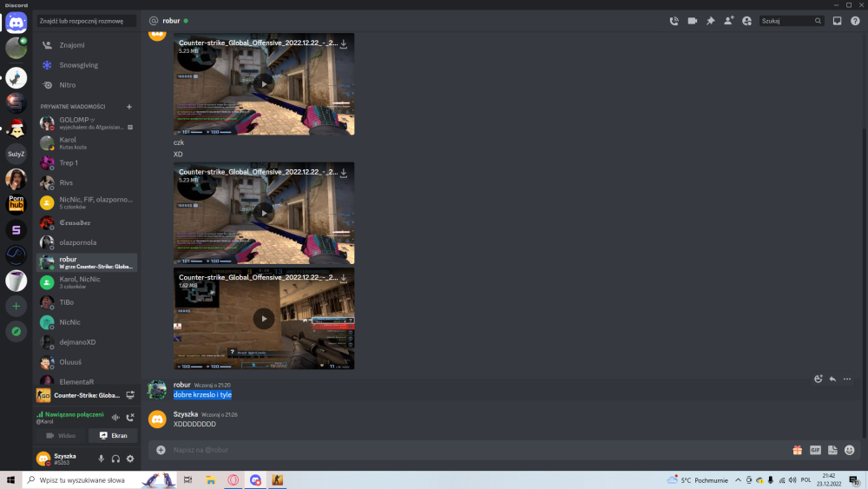Open conversation with GOLOMP
This screenshot has height=489, width=868.
pos(87,123)
